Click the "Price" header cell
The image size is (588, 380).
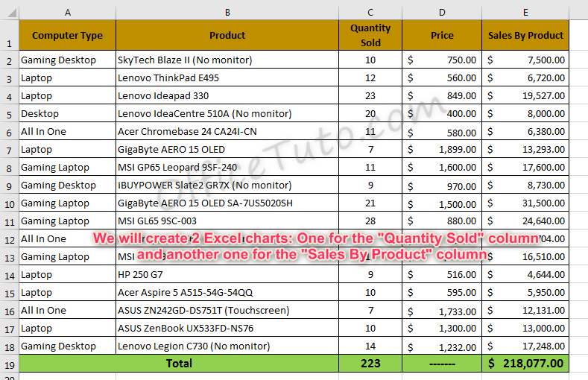[x=442, y=35]
